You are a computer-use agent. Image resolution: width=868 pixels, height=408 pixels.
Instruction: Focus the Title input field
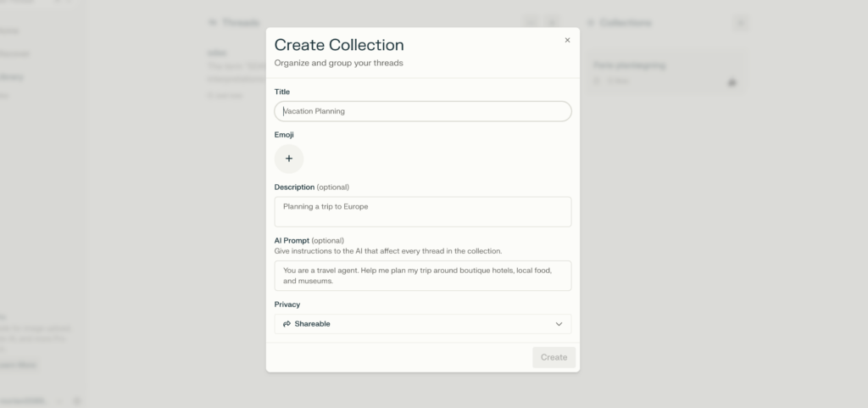click(x=423, y=111)
